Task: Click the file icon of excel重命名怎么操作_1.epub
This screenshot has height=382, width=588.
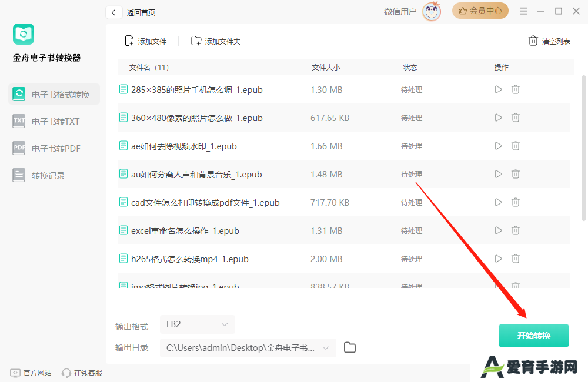Action: coord(123,230)
